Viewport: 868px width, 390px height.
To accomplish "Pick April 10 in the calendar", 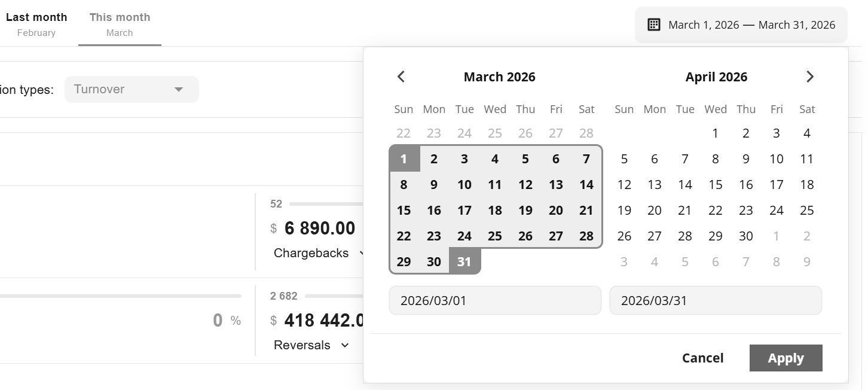I will tap(777, 159).
